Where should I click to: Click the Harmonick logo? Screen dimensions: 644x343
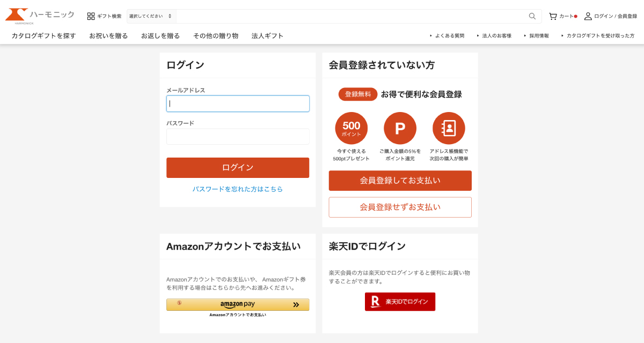40,16
